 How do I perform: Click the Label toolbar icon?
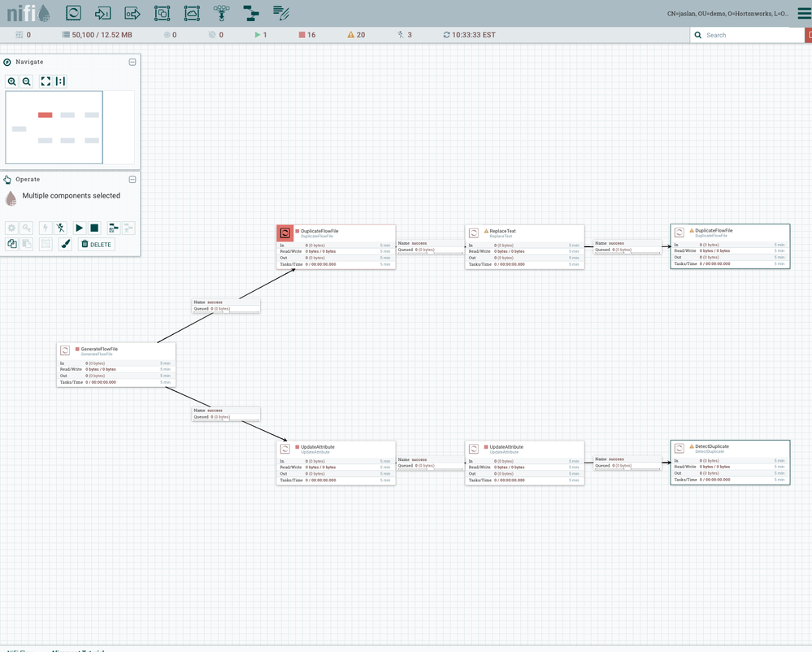pyautogui.click(x=281, y=13)
